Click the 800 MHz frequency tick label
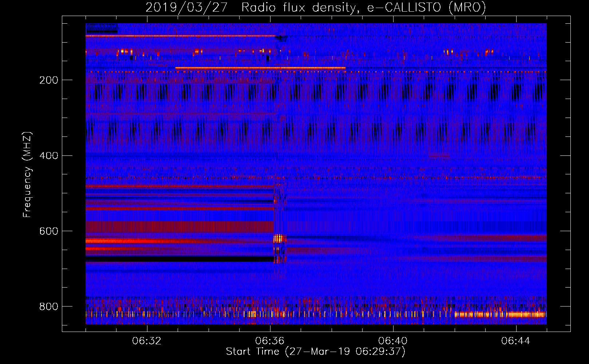This screenshot has width=589, height=364. click(x=49, y=306)
